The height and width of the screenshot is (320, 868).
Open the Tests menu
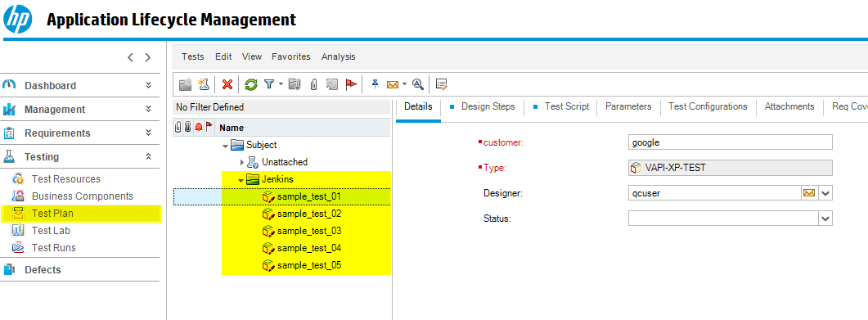192,56
